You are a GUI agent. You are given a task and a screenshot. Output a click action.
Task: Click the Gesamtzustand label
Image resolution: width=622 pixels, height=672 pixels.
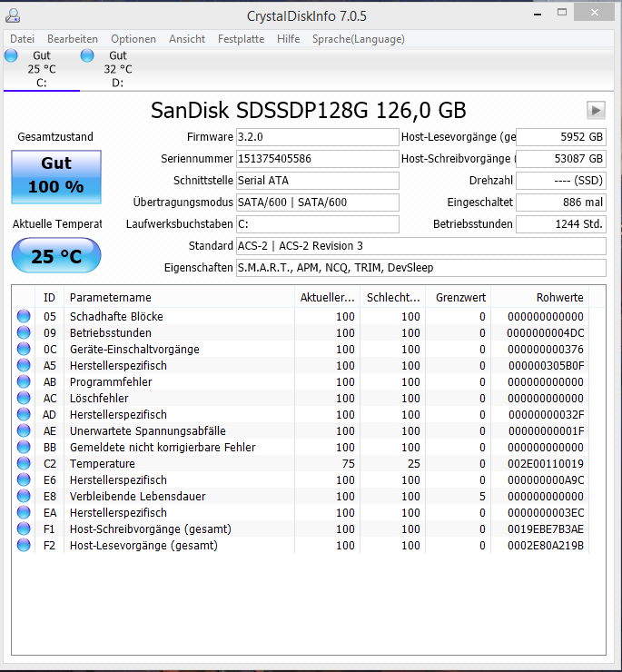55,137
